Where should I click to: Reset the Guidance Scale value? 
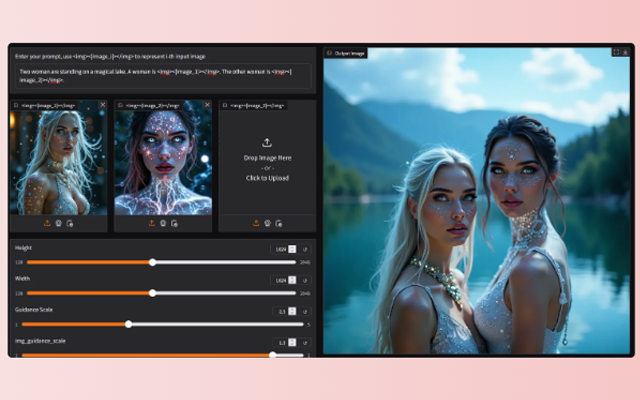(x=305, y=311)
